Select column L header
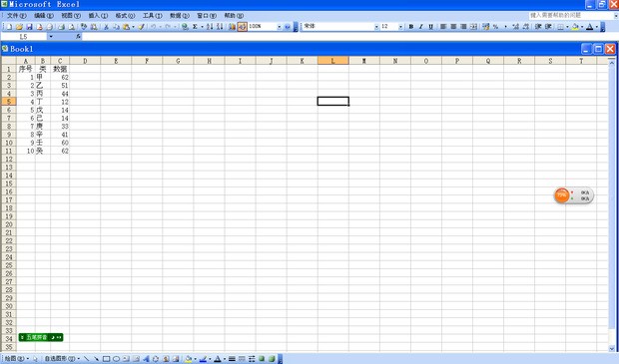Image resolution: width=619 pixels, height=364 pixels. coord(333,61)
